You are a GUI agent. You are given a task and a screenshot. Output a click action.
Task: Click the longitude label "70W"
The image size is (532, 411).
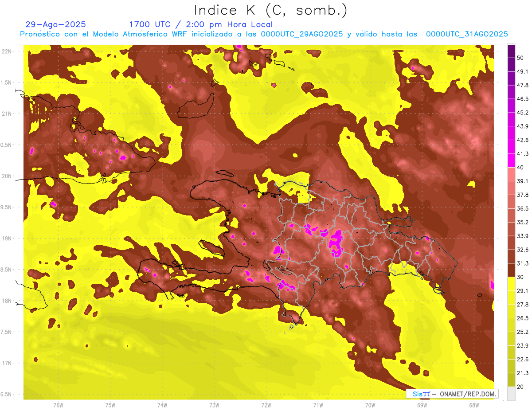pyautogui.click(x=370, y=405)
